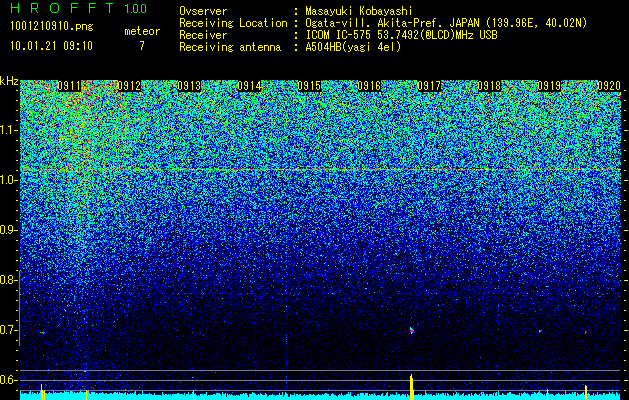This screenshot has height=400, width=629.
Task: Click the 0.6 frequency axis label
Action: click(8, 380)
